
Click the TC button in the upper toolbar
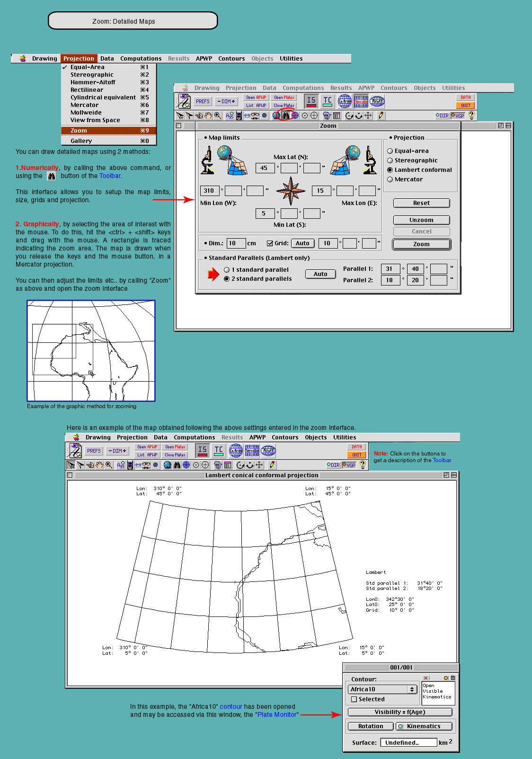[x=328, y=101]
